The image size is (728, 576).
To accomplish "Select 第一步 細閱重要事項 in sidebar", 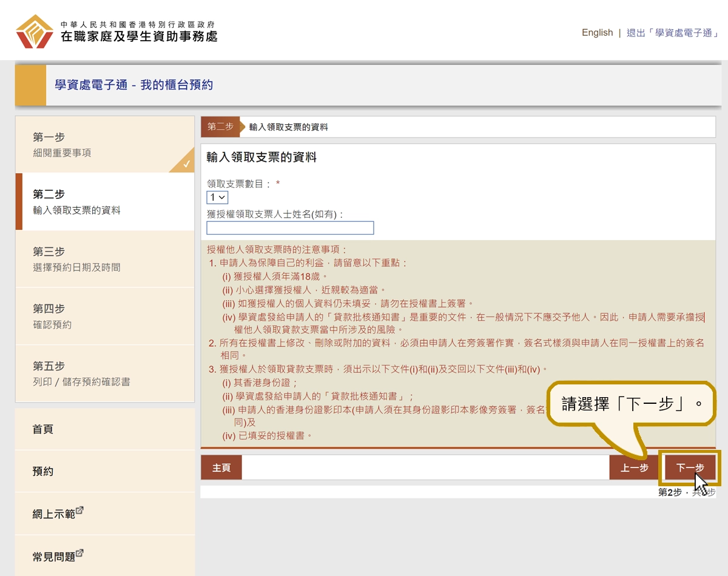I will 104,145.
